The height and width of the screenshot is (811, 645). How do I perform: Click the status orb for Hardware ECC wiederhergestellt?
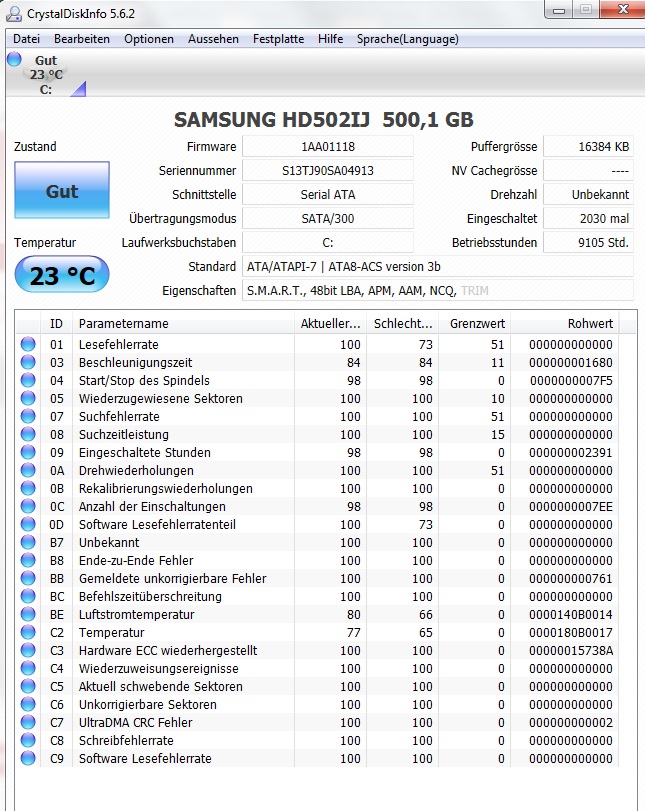(x=28, y=650)
